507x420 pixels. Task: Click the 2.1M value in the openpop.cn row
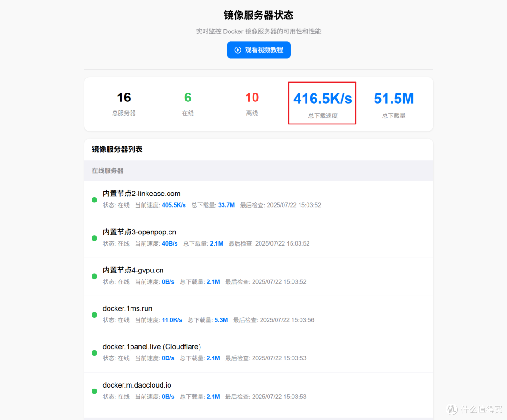[216, 244]
